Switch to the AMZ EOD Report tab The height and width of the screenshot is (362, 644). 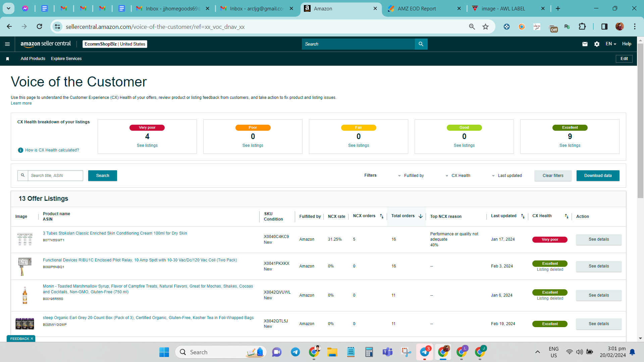(x=425, y=9)
